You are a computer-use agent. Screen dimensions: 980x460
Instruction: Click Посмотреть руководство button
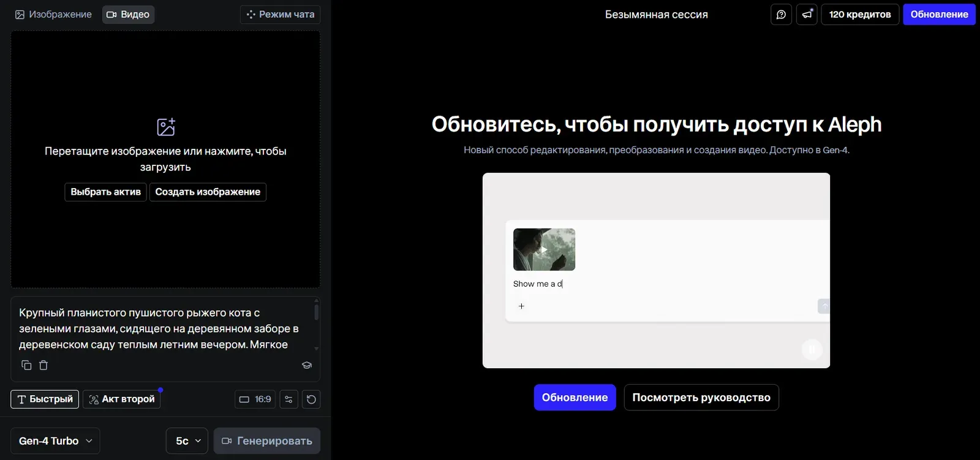point(701,398)
